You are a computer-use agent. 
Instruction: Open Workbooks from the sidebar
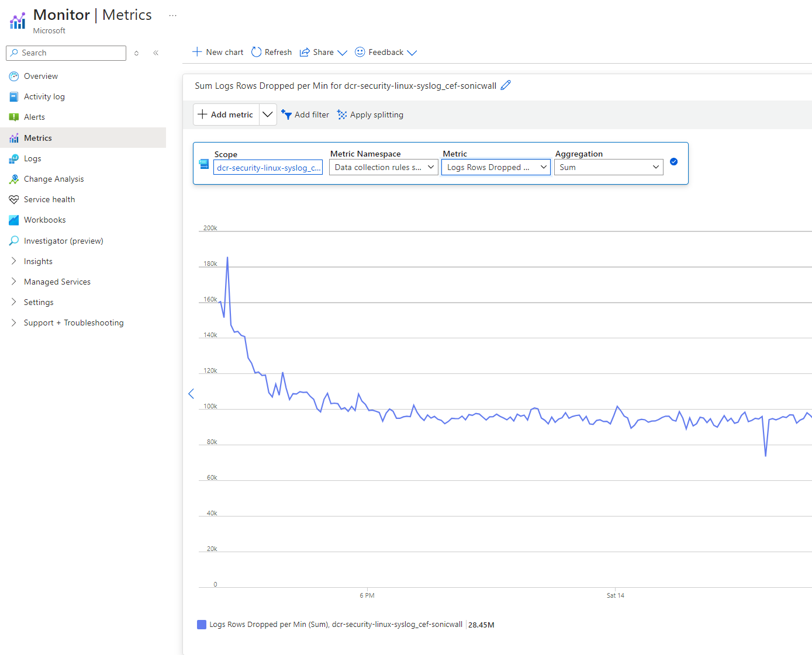pos(44,220)
